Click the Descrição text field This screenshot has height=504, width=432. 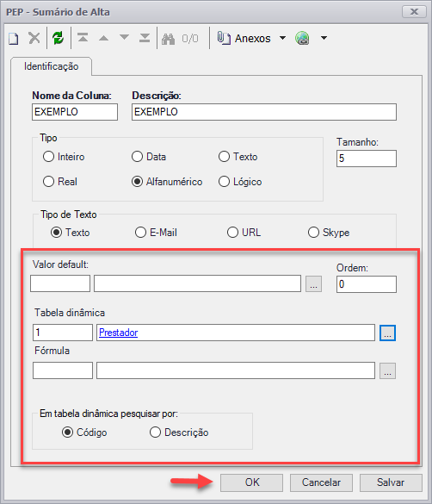[264, 112]
